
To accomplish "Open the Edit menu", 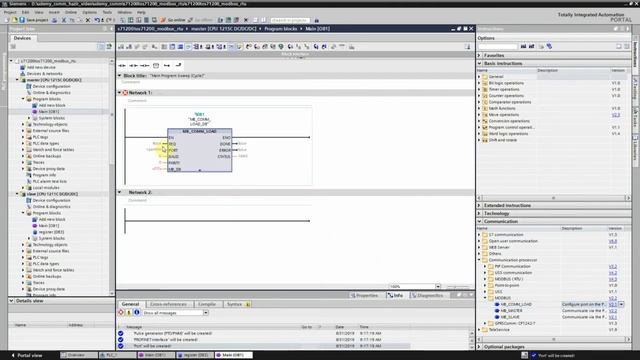I will (x=25, y=12).
